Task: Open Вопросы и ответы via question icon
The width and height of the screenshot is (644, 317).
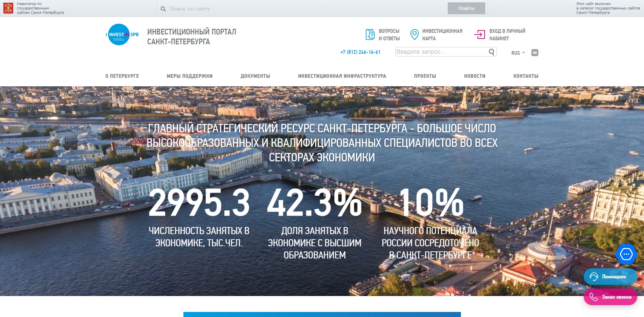Action: 370,34
